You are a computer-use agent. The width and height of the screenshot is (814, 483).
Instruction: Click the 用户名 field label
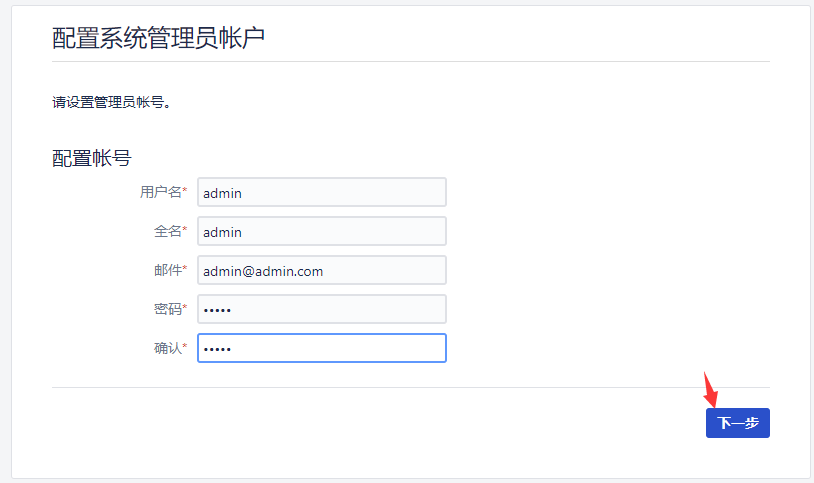160,192
